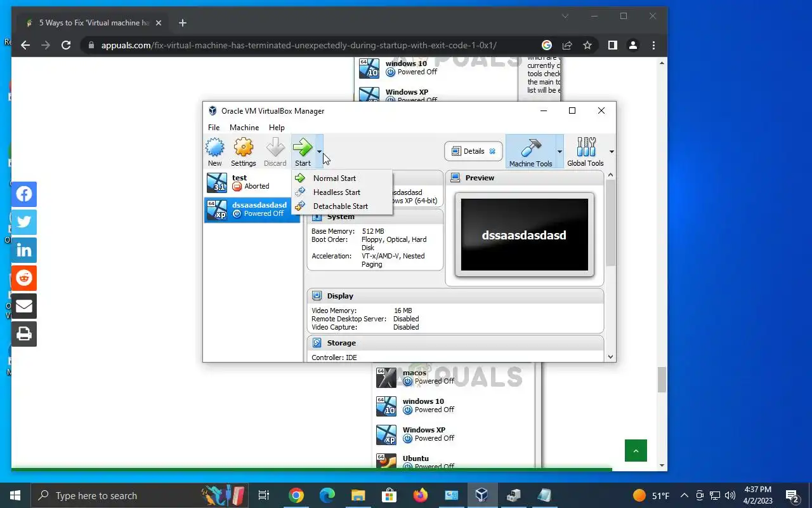This screenshot has height=508, width=812.
Task: Share the article on LinkedIn
Action: (x=24, y=250)
